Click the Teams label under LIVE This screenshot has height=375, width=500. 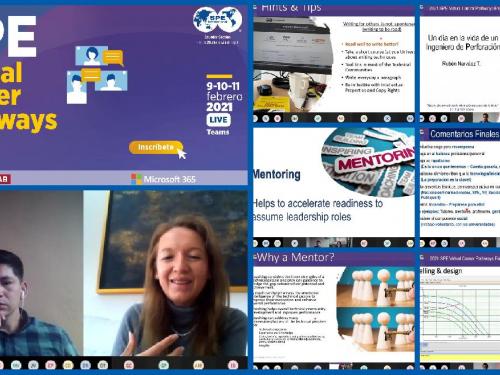218,132
